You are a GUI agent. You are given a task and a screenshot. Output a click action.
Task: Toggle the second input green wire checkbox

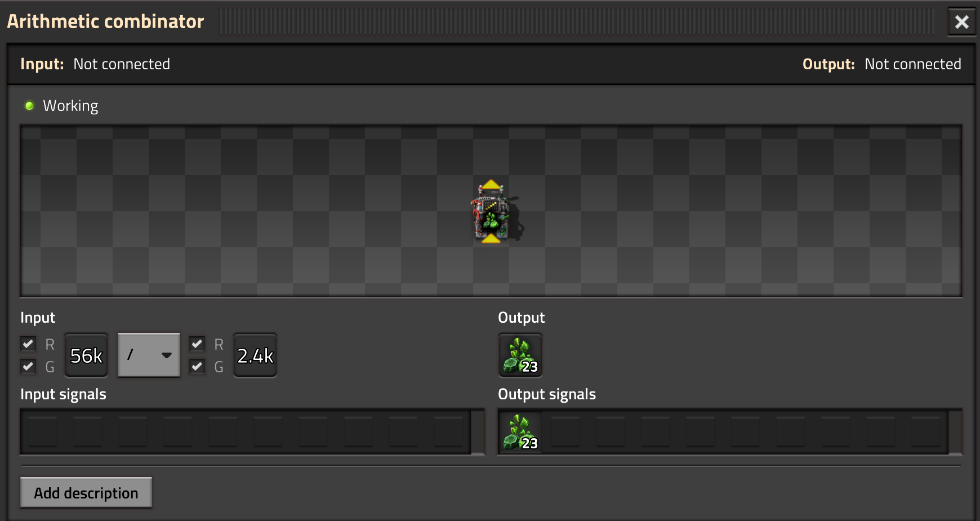pyautogui.click(x=197, y=366)
